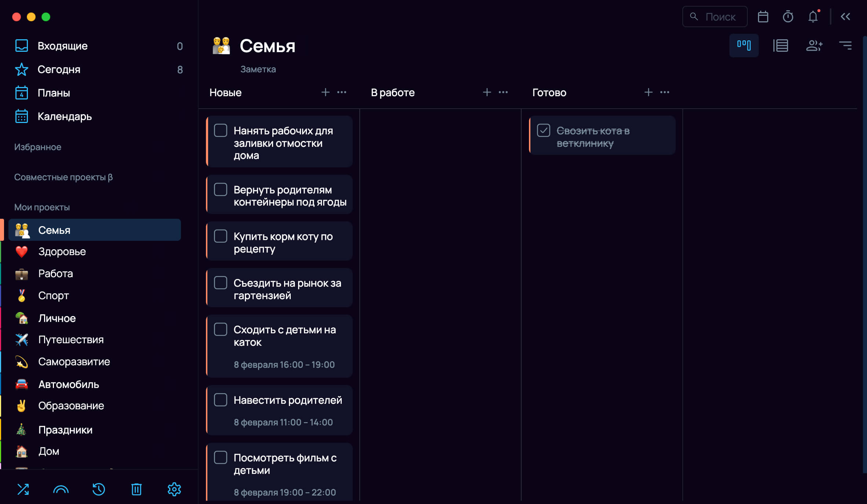Check off 'Навестить родителей' task
Viewport: 867px width, 504px height.
(x=220, y=400)
